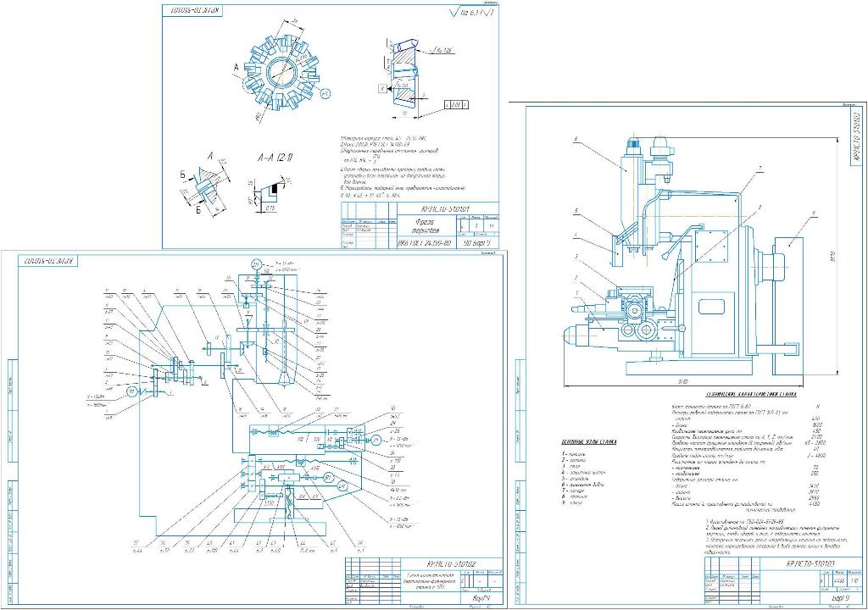Click the rotated designation stamp on the machine sheet
The image size is (868, 610).
(854, 136)
